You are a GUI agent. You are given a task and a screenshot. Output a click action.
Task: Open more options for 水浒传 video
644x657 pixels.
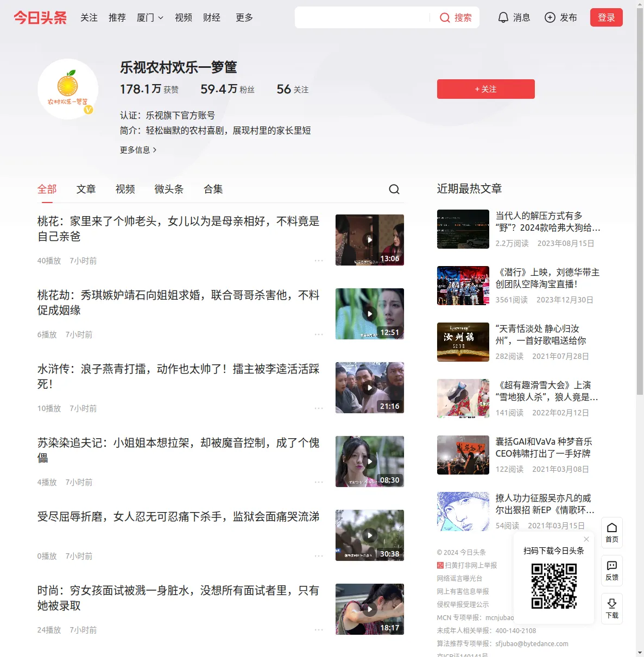click(x=319, y=408)
